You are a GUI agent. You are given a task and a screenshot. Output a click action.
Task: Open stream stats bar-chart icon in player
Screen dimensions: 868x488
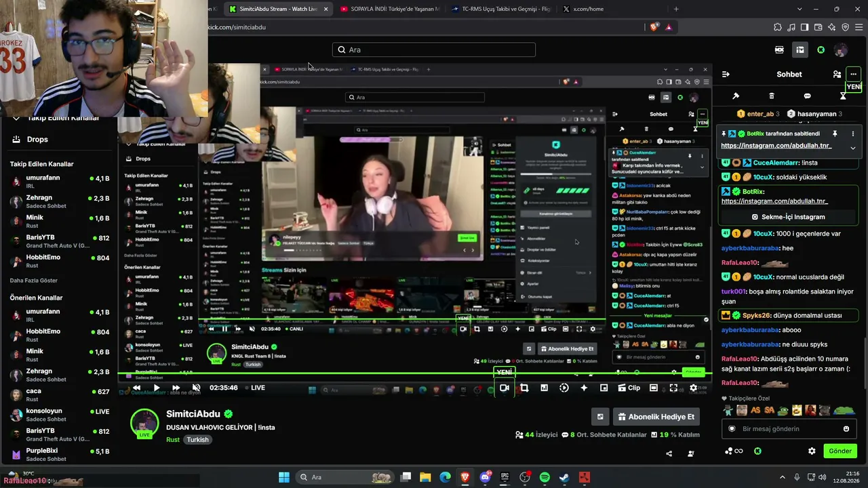(544, 388)
